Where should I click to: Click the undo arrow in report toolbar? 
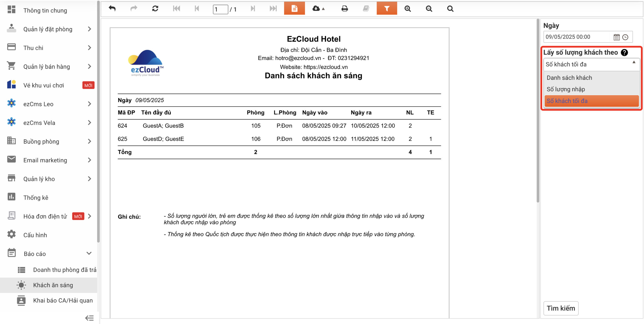pyautogui.click(x=112, y=9)
